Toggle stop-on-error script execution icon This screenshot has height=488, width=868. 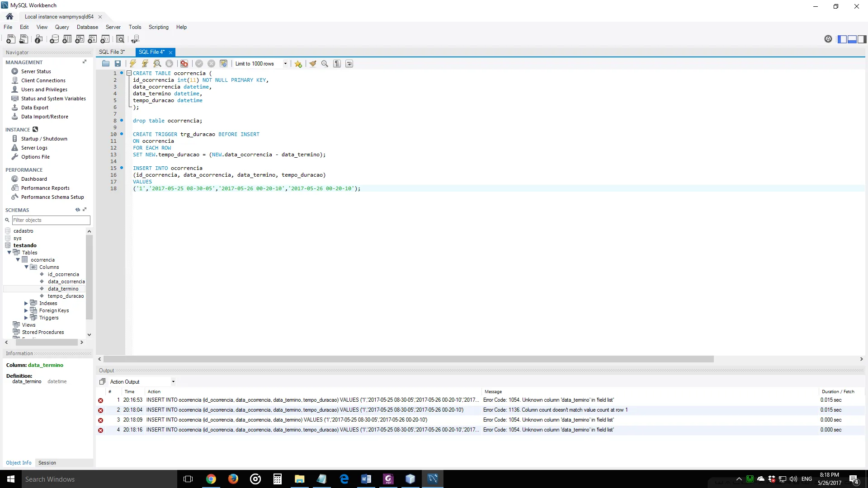coord(184,64)
